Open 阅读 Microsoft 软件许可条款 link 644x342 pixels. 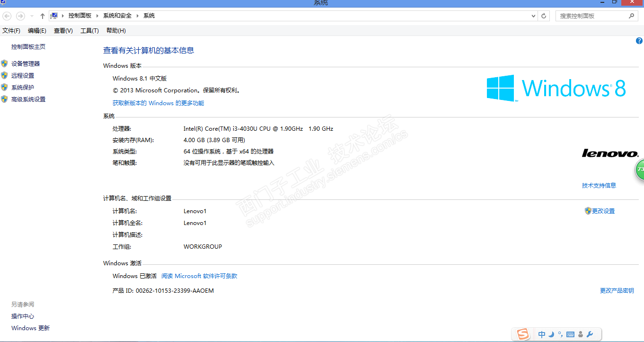[199, 276]
